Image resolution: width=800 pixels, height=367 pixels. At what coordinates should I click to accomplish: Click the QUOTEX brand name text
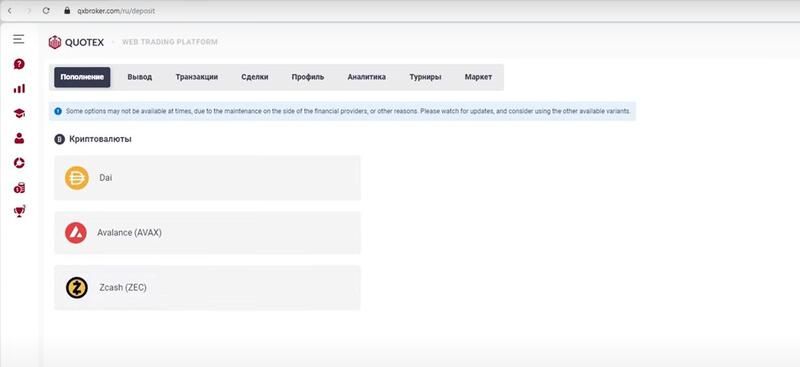84,42
